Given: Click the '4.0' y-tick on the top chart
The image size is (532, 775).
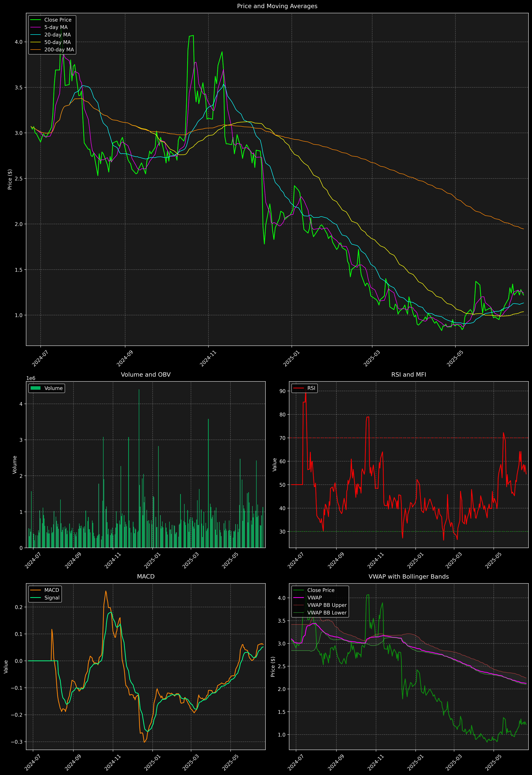Looking at the screenshot, I should click(x=19, y=42).
